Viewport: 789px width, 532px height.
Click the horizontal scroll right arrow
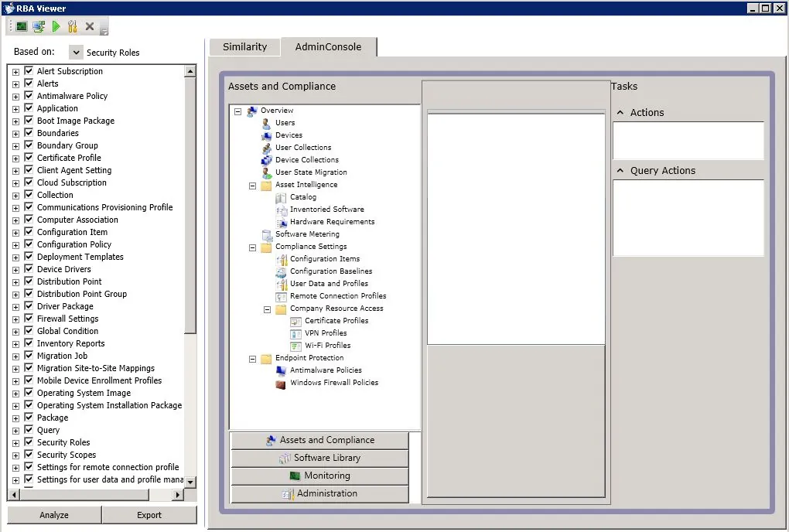point(178,495)
